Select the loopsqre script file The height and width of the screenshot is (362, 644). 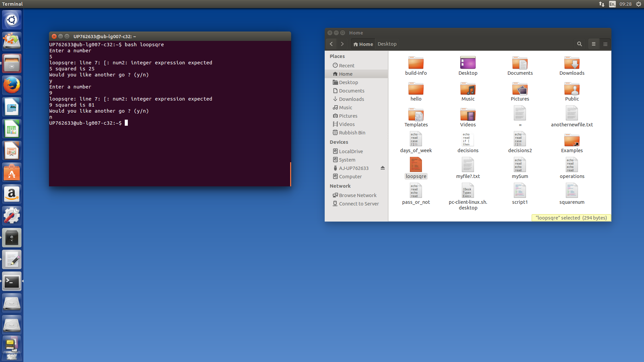(416, 169)
